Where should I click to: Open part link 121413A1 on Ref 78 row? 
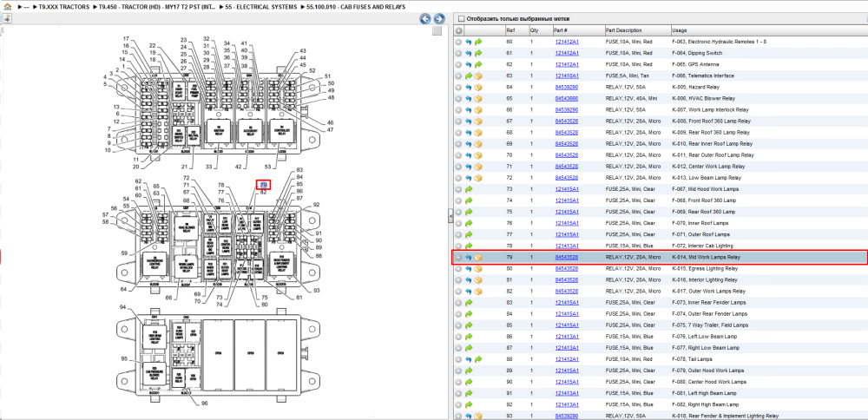pyautogui.click(x=567, y=246)
